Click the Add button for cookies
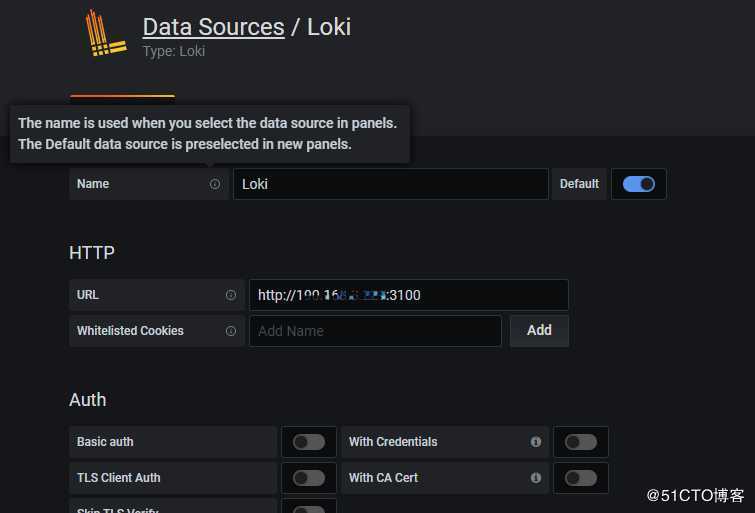 (x=539, y=331)
